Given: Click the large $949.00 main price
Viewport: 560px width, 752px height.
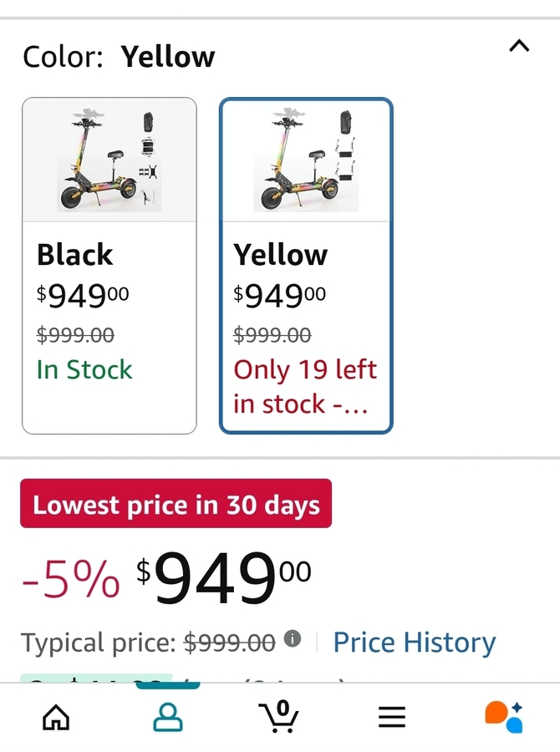Looking at the screenshot, I should click(x=224, y=578).
